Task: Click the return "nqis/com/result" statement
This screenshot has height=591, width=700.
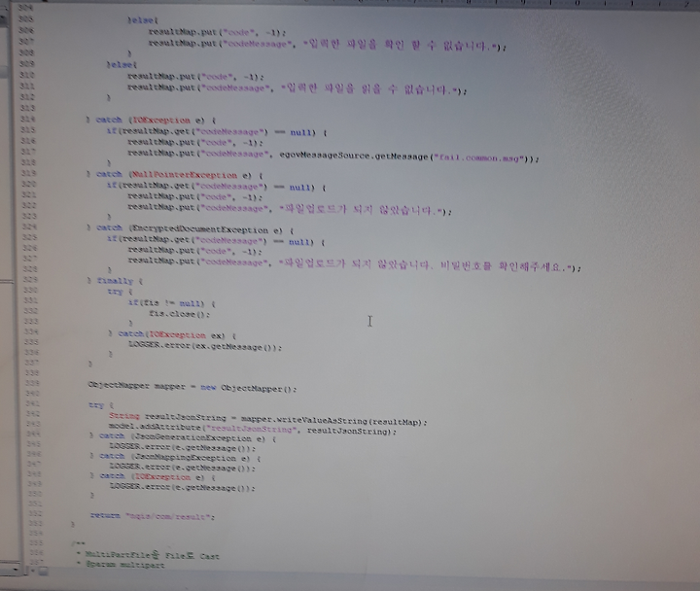Action: click(153, 516)
